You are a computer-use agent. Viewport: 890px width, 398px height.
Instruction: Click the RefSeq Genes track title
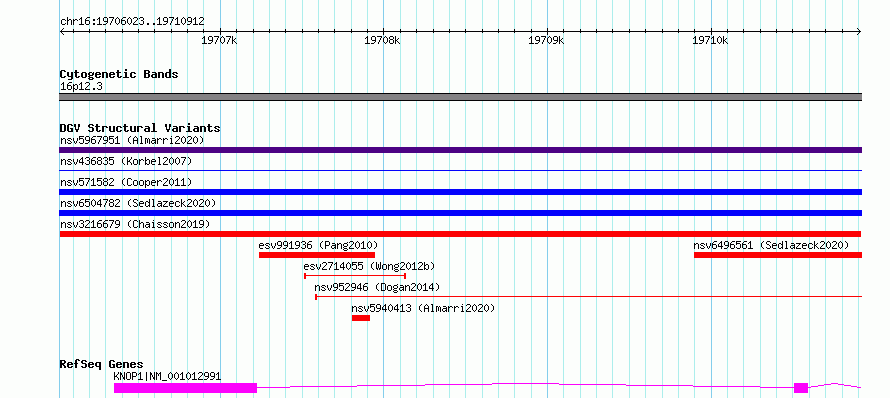102,365
